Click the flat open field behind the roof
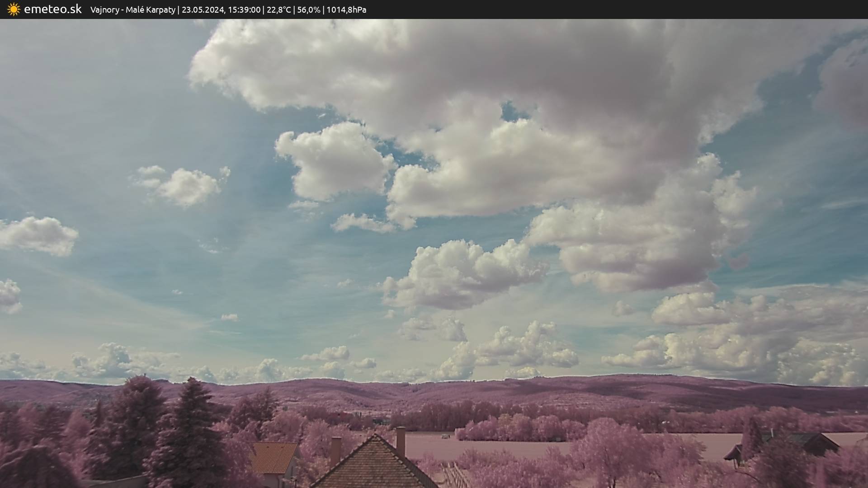This screenshot has height=488, width=868. point(497,445)
